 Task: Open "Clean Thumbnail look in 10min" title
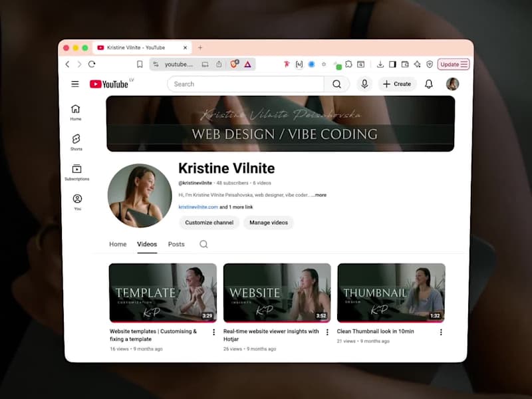375,331
